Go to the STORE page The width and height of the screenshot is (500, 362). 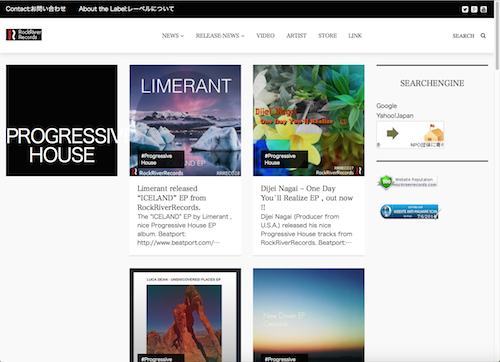point(327,36)
